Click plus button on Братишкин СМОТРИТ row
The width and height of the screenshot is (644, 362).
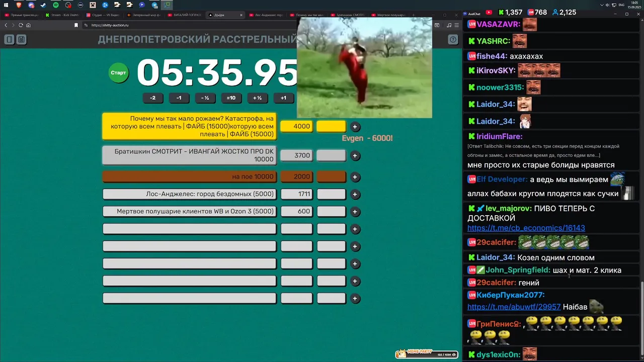click(355, 156)
